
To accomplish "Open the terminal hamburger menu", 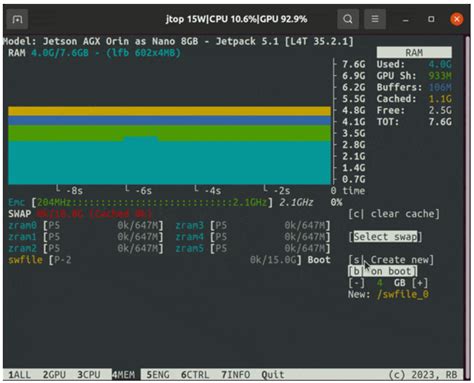I will (x=375, y=19).
